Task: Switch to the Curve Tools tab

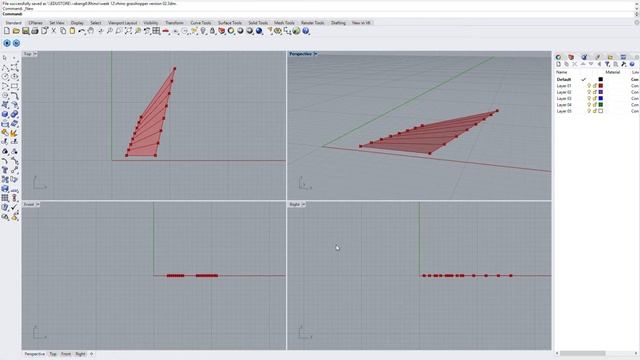Action: 201,23
